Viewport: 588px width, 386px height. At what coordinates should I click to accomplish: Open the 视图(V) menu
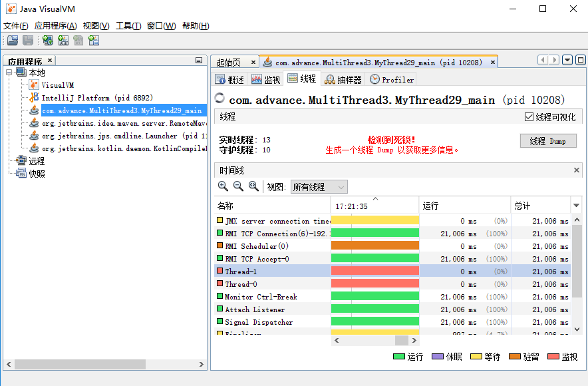tap(96, 26)
